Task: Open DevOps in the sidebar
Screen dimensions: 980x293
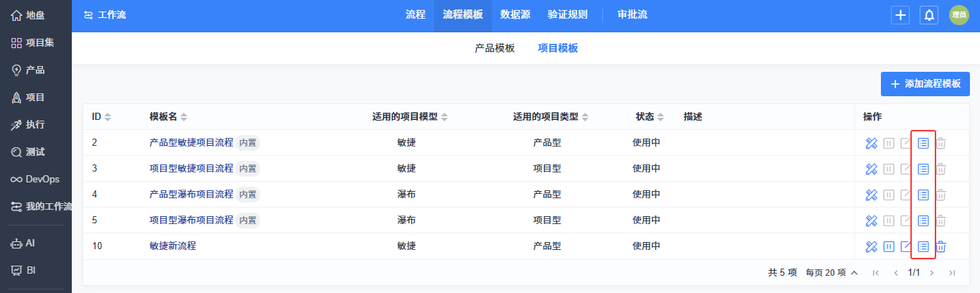Action: coord(36,179)
